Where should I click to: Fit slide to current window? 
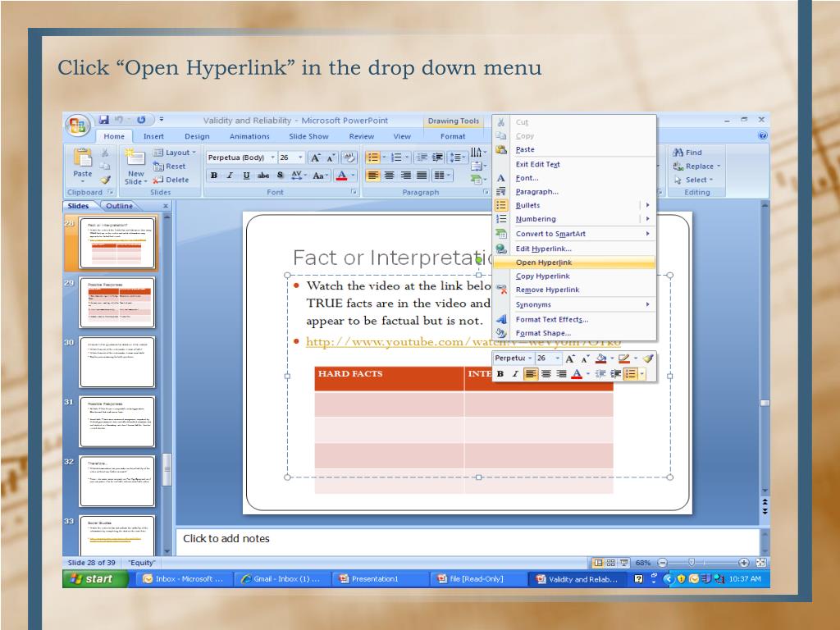point(760,563)
